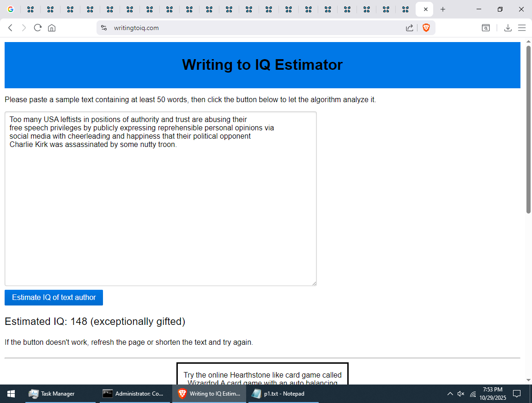Open the Windows Start menu
The height and width of the screenshot is (403, 532).
tap(11, 393)
